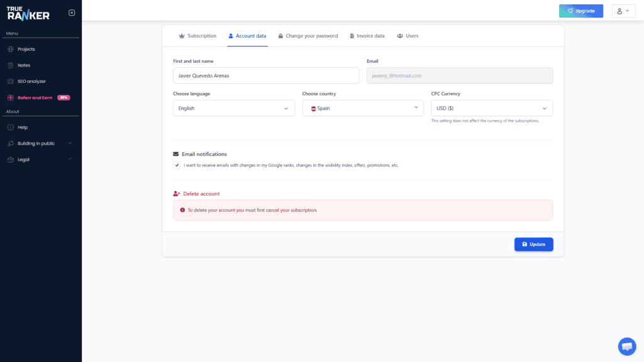Click the Upgrade button

(x=580, y=11)
